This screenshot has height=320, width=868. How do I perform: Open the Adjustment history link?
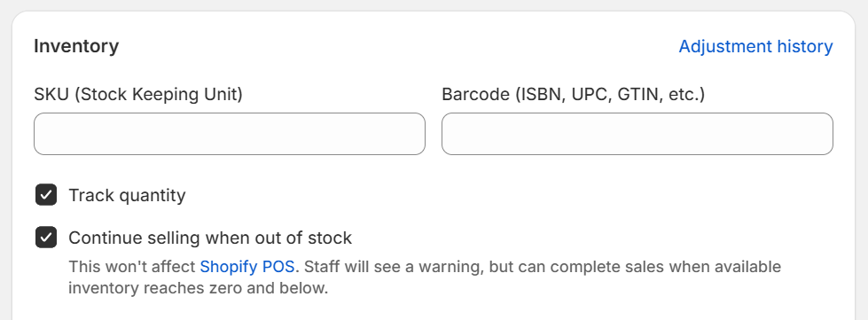[755, 46]
